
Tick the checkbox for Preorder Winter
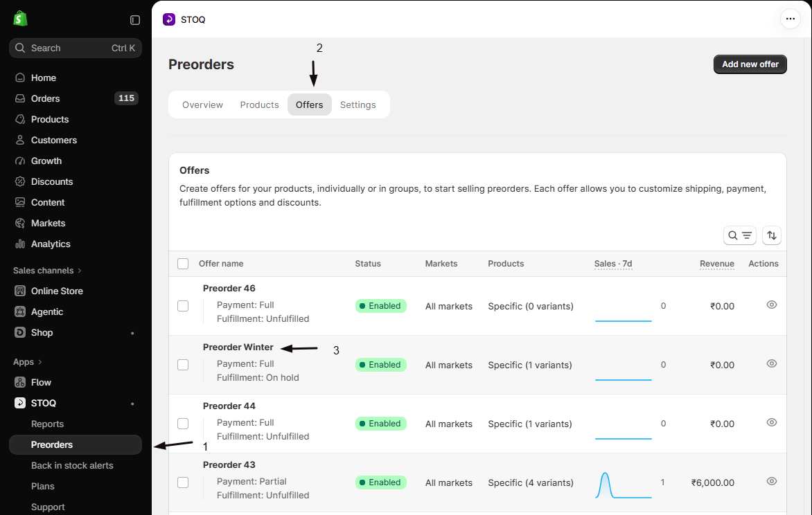coord(183,365)
